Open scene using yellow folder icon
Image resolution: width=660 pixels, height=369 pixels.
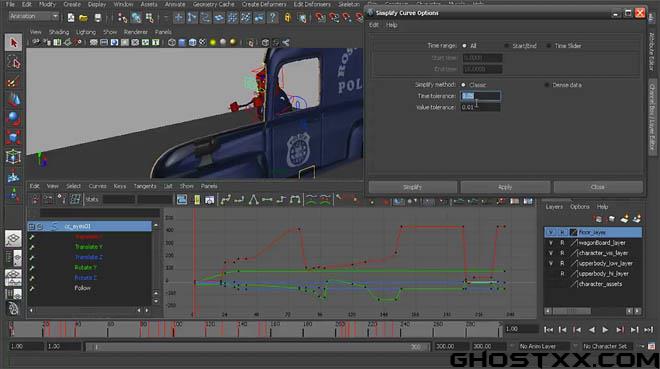(84, 18)
